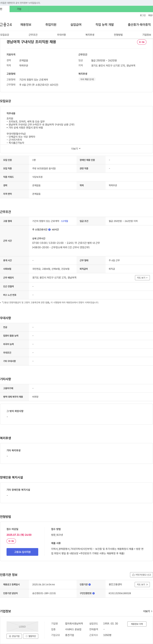Image resolution: width=153 pixels, height=644 pixels.
Task: Switch to the 기업 tab
Action: (x=19, y=9)
